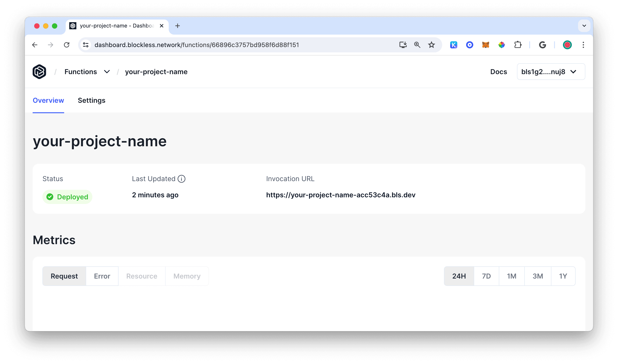The image size is (618, 364).
Task: Switch to the Settings tab
Action: (x=91, y=100)
